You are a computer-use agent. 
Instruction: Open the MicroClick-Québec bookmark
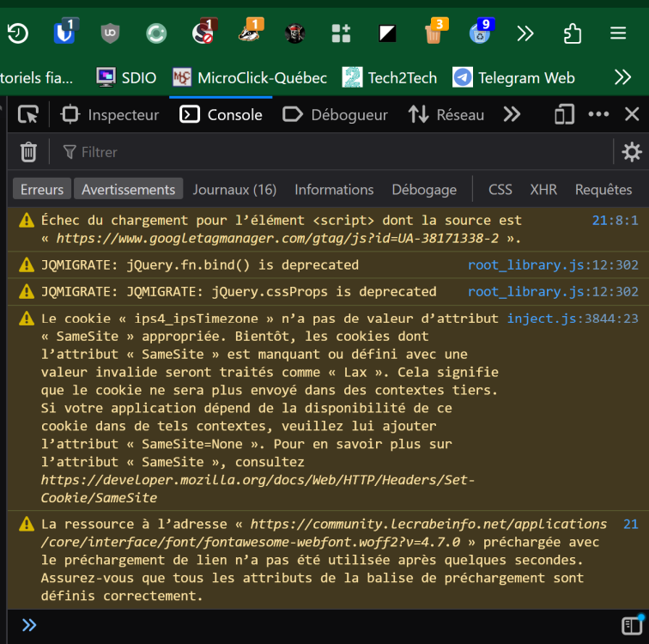[x=250, y=77]
